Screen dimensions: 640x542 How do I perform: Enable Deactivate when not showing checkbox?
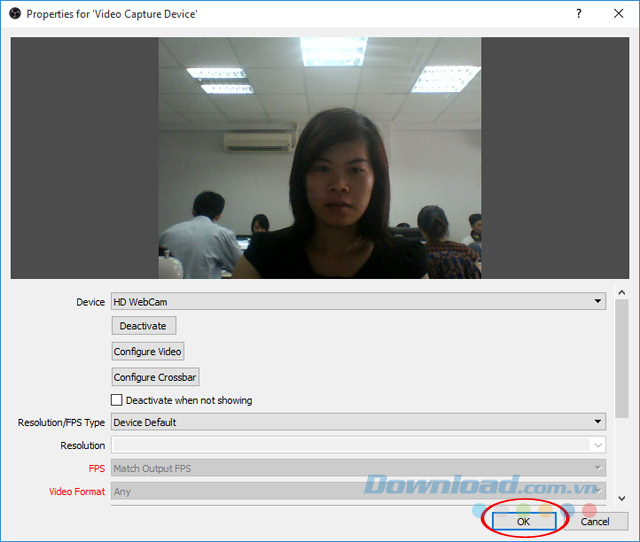[117, 400]
